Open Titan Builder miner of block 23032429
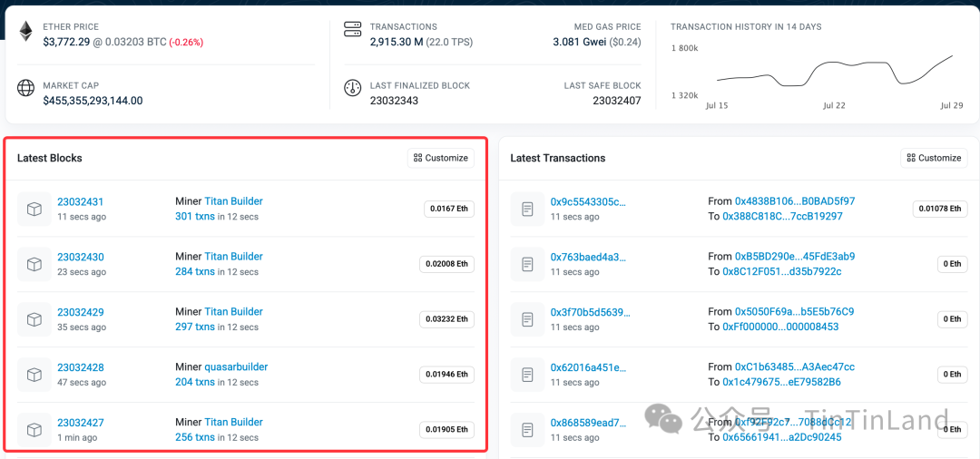980x459 pixels. point(234,311)
